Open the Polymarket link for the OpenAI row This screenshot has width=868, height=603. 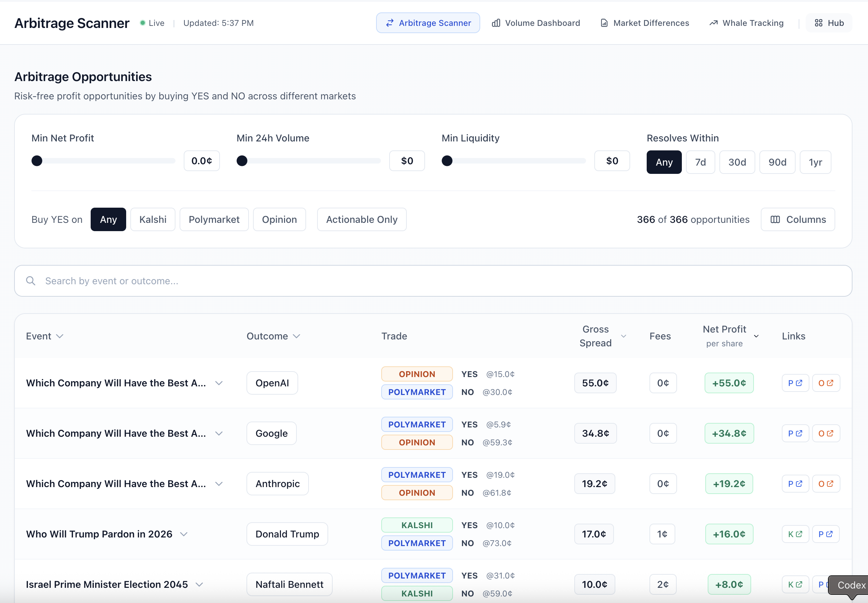[795, 383]
